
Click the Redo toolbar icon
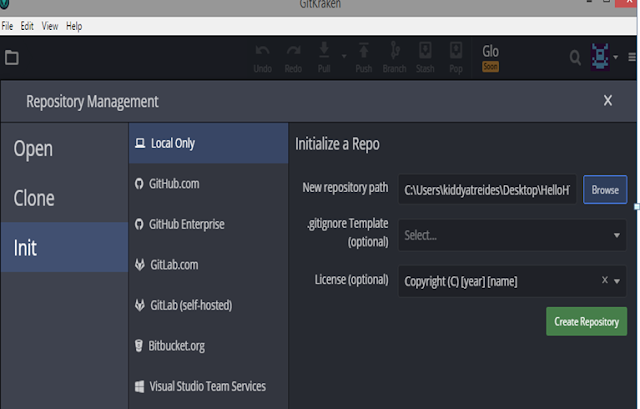point(293,58)
